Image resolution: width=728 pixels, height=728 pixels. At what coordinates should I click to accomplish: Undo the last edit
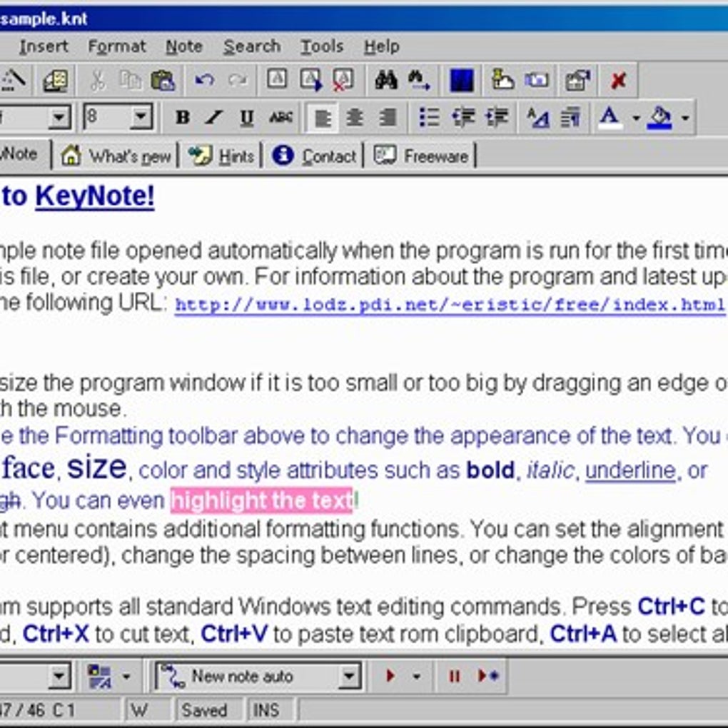pyautogui.click(x=204, y=81)
